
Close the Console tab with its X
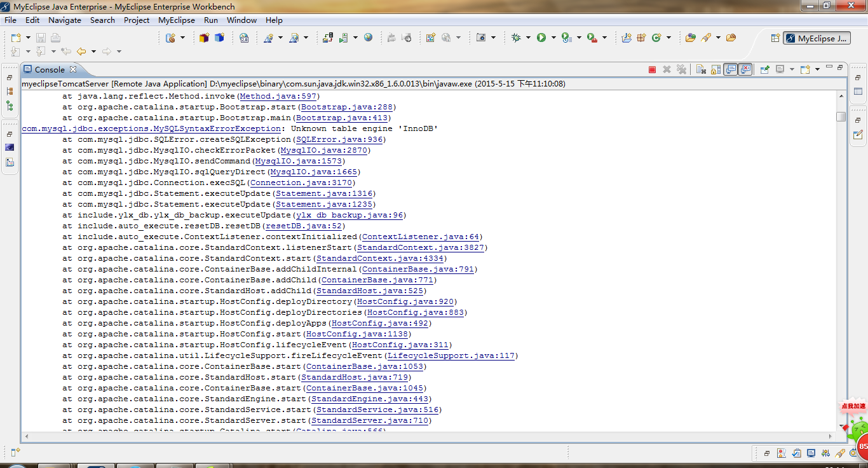[72, 69]
